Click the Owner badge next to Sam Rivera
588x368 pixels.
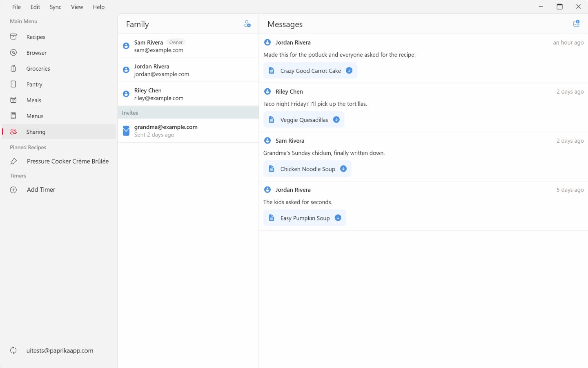pos(176,42)
